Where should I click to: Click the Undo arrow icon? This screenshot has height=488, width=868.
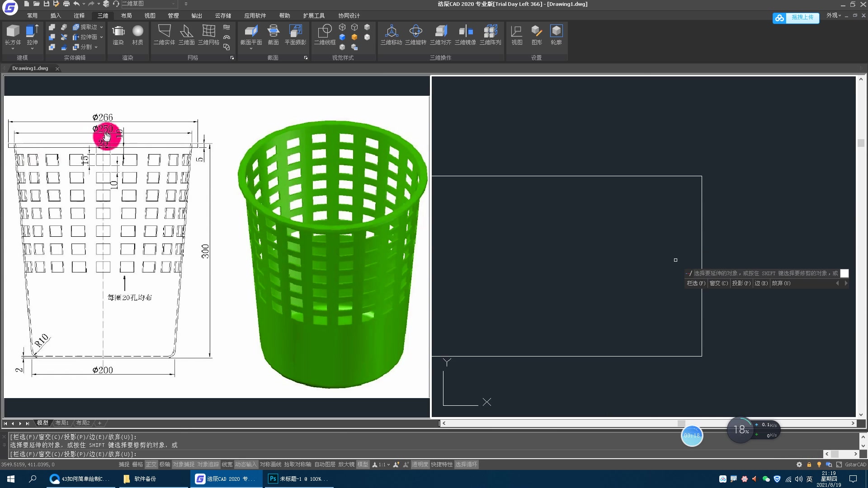pos(76,4)
